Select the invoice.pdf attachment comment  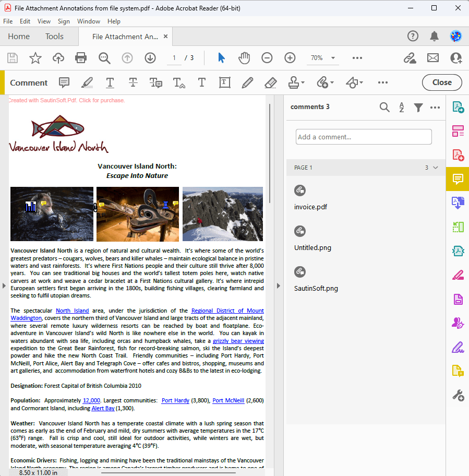(x=311, y=207)
